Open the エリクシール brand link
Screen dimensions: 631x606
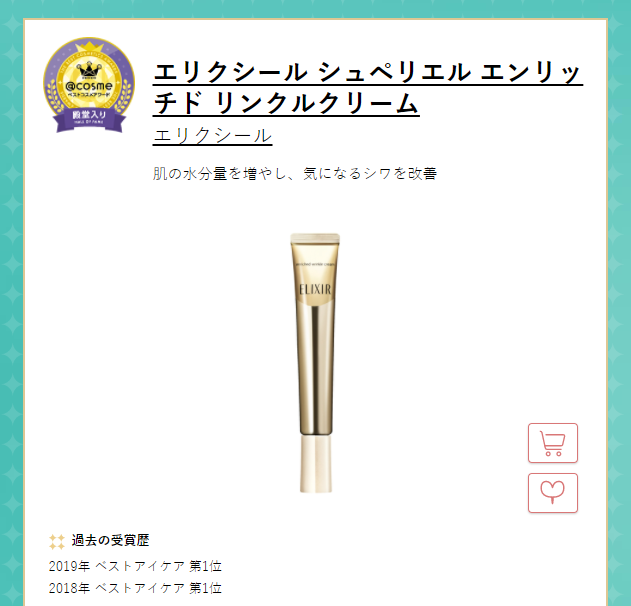(x=212, y=135)
